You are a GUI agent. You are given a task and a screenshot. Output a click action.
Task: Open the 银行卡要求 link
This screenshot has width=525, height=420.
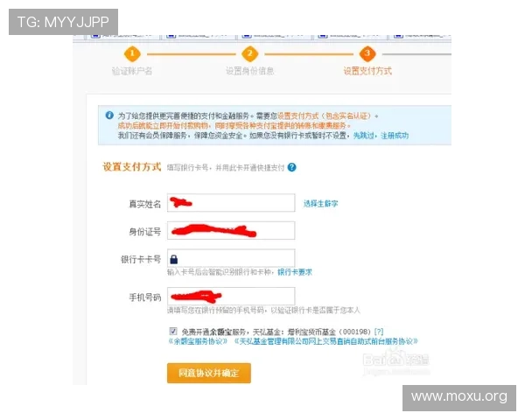(x=295, y=272)
